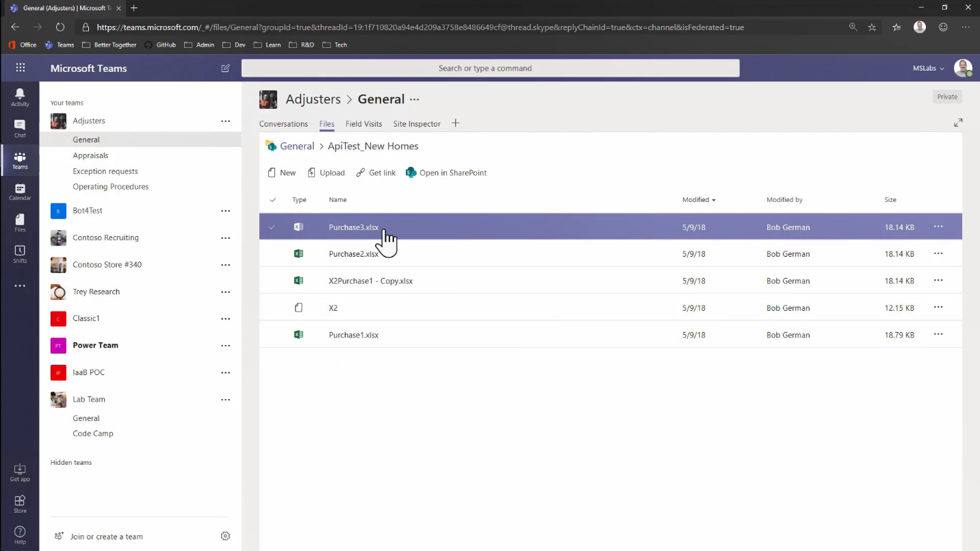980x551 pixels.
Task: Go to General folder in breadcrumb
Action: [297, 146]
